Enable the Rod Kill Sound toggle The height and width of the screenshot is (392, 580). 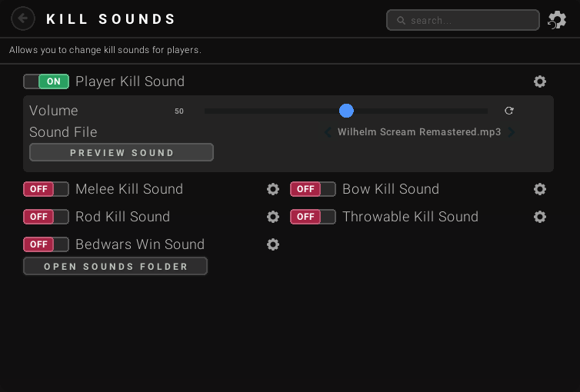click(x=46, y=217)
